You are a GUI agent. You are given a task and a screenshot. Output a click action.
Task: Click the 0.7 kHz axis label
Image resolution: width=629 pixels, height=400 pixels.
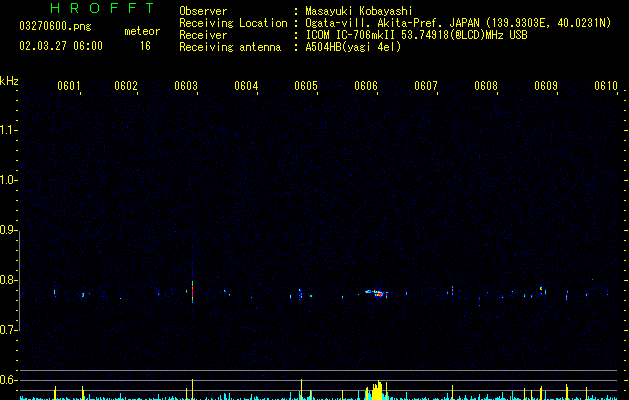click(x=8, y=330)
